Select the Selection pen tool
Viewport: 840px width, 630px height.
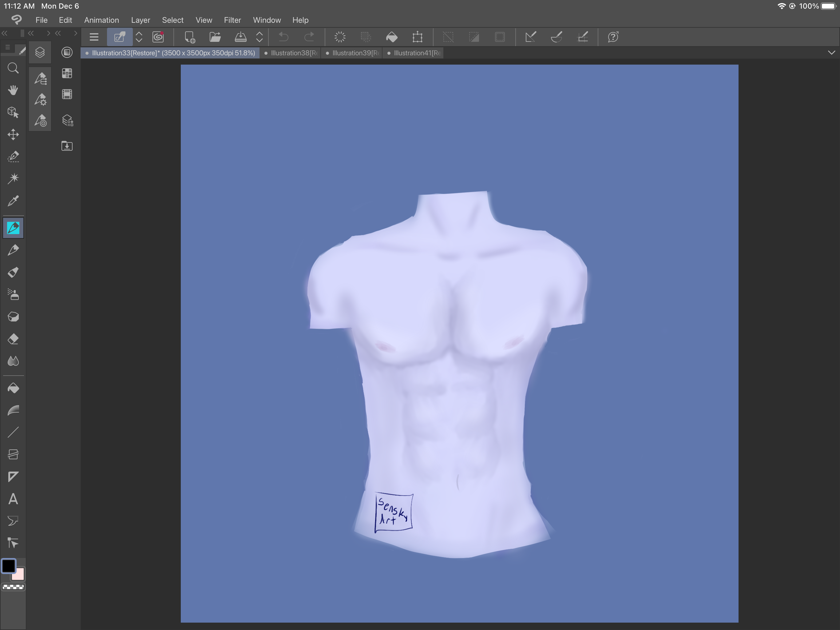click(13, 157)
